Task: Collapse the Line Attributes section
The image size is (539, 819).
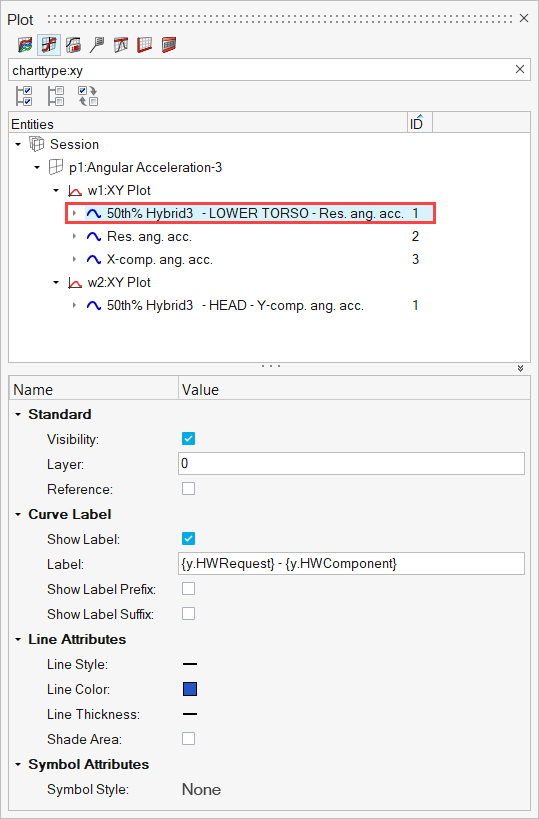Action: [x=18, y=639]
